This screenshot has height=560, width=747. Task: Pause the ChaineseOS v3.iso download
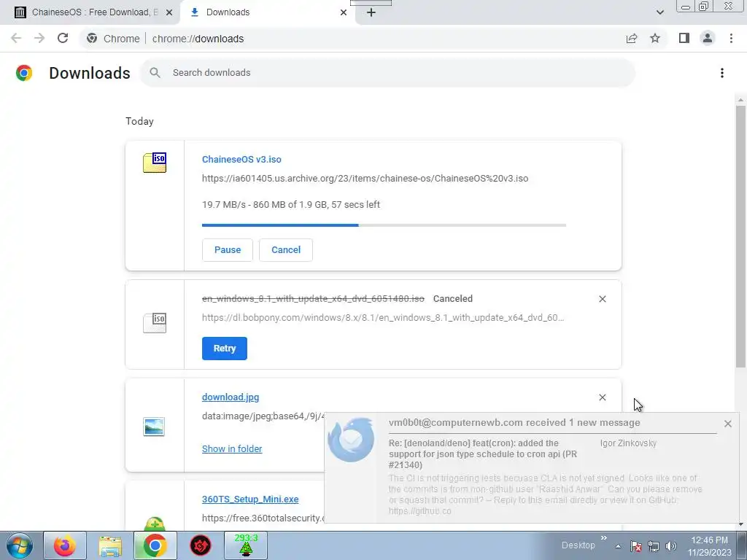(228, 250)
